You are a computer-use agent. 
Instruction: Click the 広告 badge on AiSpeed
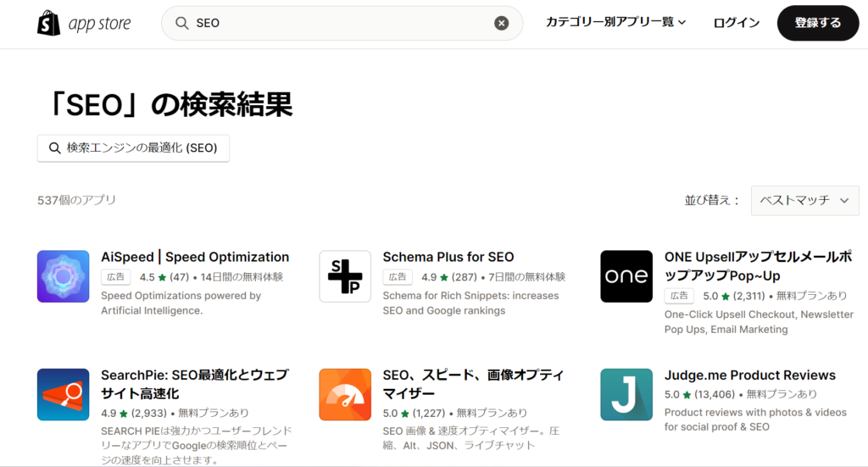[x=115, y=276]
